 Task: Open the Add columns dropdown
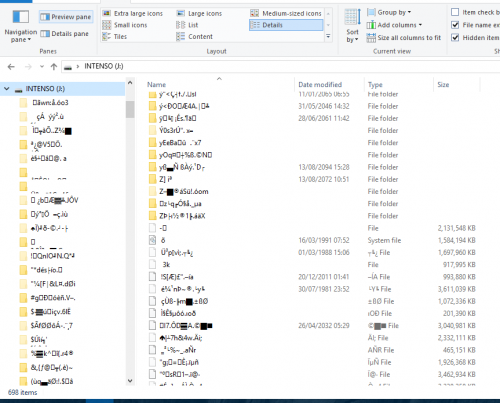tap(394, 25)
